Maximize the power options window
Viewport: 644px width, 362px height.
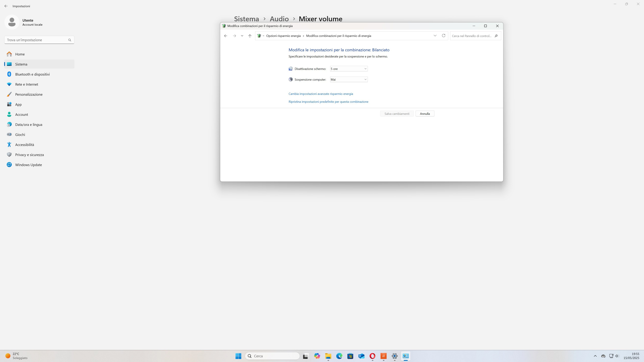(x=486, y=26)
